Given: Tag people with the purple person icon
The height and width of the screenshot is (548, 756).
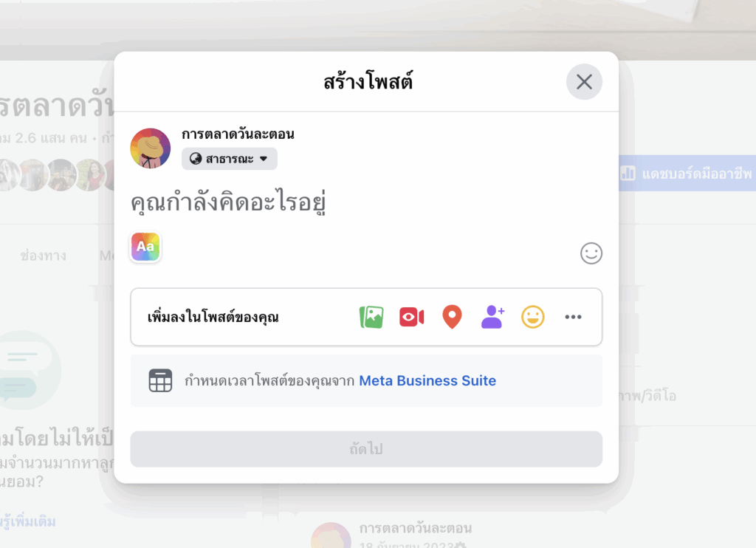Looking at the screenshot, I should [492, 317].
